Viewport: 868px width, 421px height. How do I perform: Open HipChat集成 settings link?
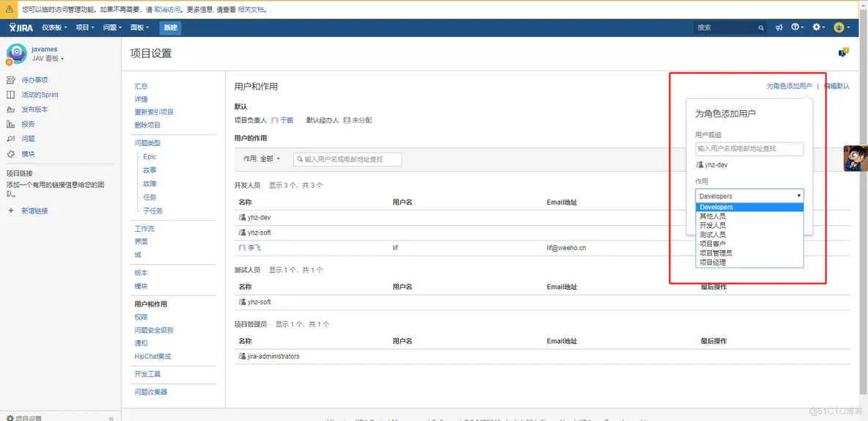(x=152, y=356)
